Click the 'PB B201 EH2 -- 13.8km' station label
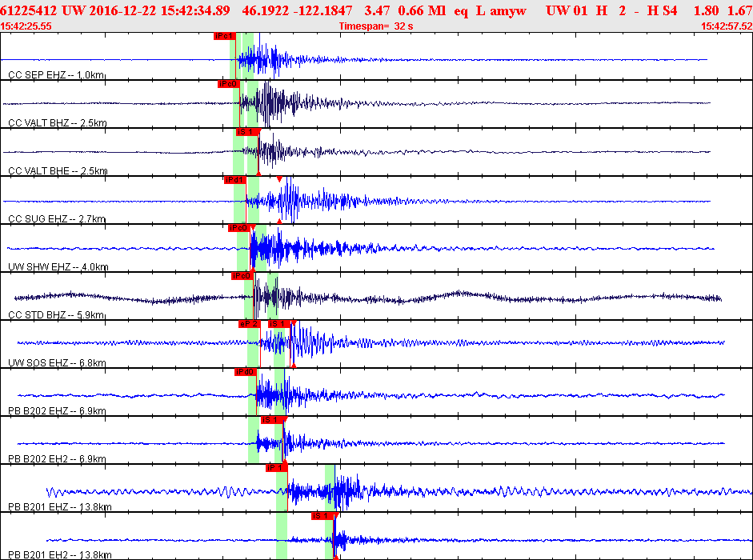This screenshot has height=560, width=753. (x=60, y=555)
